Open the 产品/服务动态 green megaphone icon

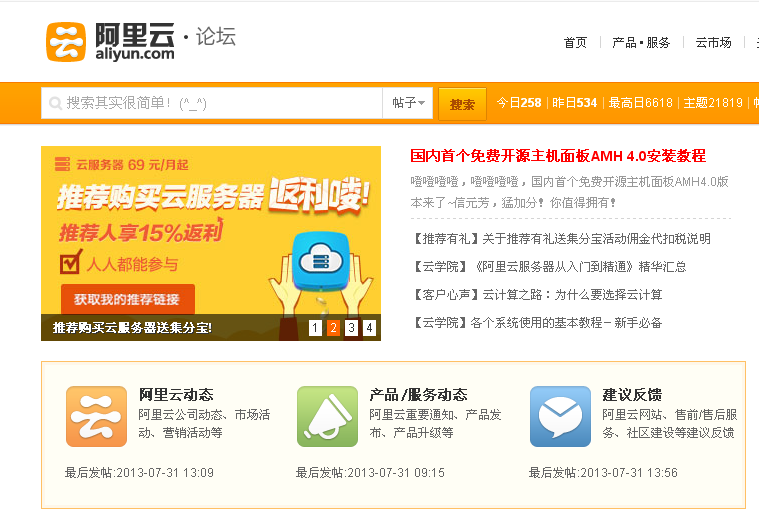(x=327, y=416)
